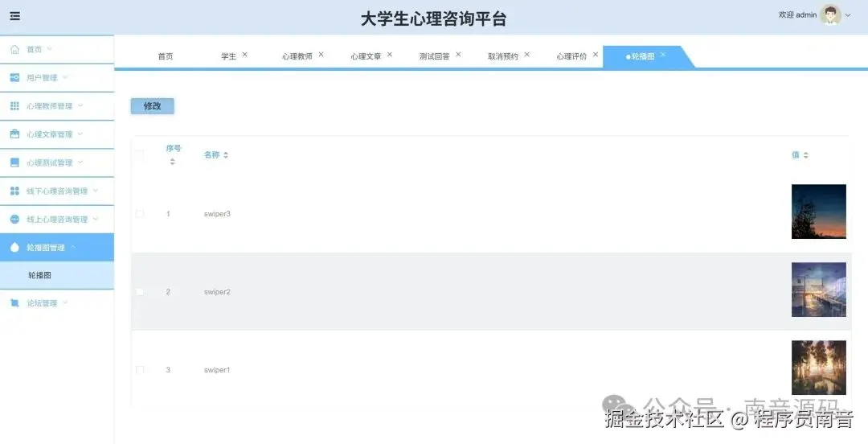Image resolution: width=868 pixels, height=444 pixels.
Task: Close the 学生 tab
Action: [x=244, y=55]
